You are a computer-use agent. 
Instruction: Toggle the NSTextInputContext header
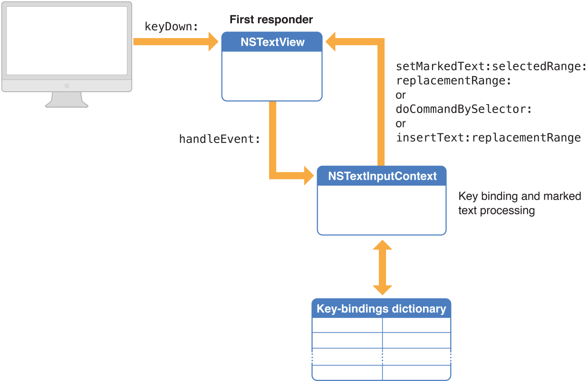pyautogui.click(x=382, y=176)
